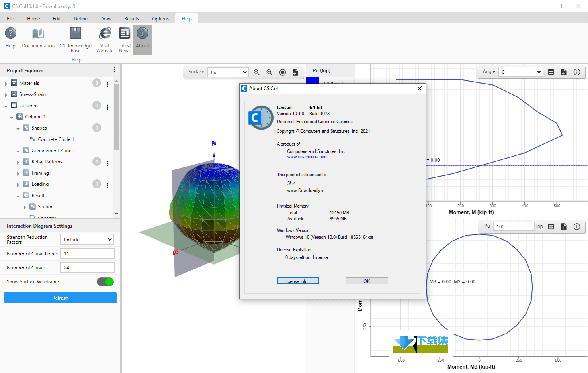Expand the Rebar Patterns node

tap(18, 162)
